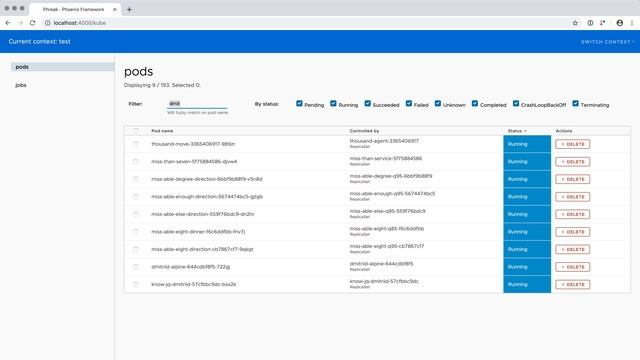Sort the table by Status column
This screenshot has height=360, width=640.
tap(517, 131)
